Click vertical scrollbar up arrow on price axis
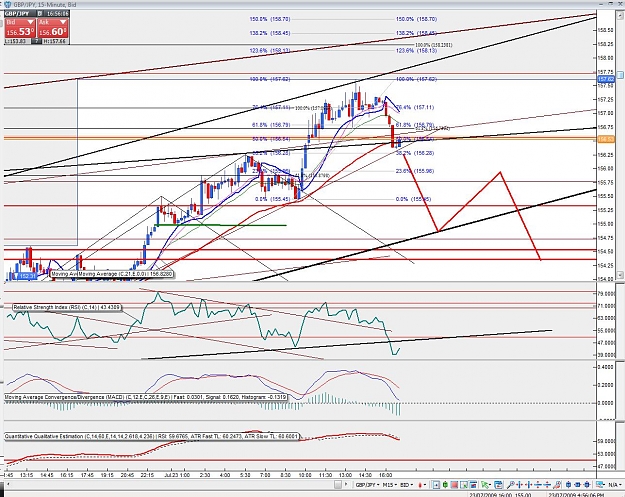Image resolution: width=625 pixels, height=497 pixels. (620, 15)
